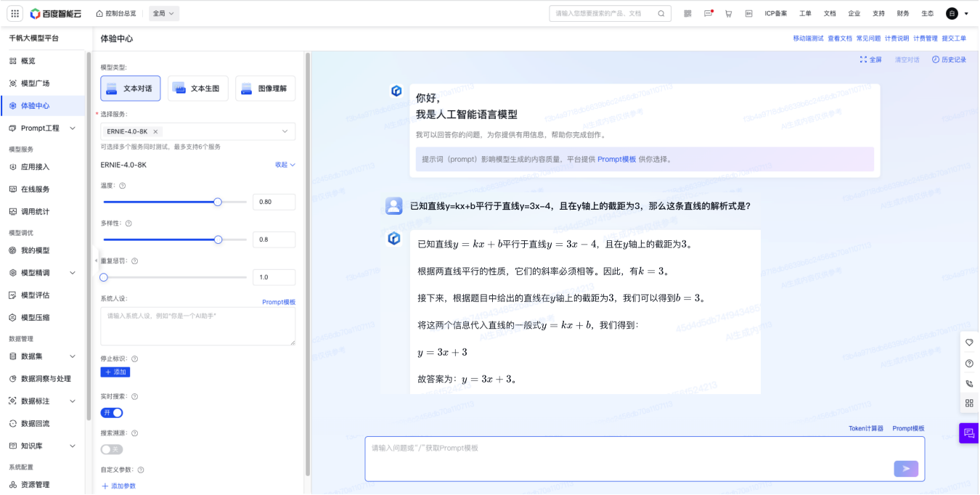Click the help icon next to 实时搜索

tap(134, 396)
